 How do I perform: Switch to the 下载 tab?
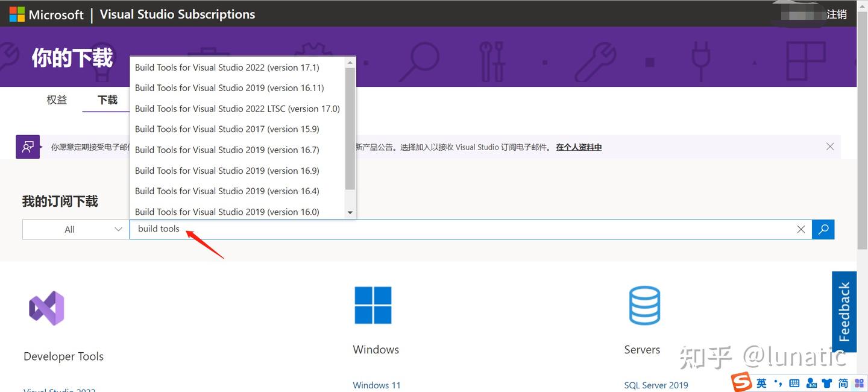[106, 100]
